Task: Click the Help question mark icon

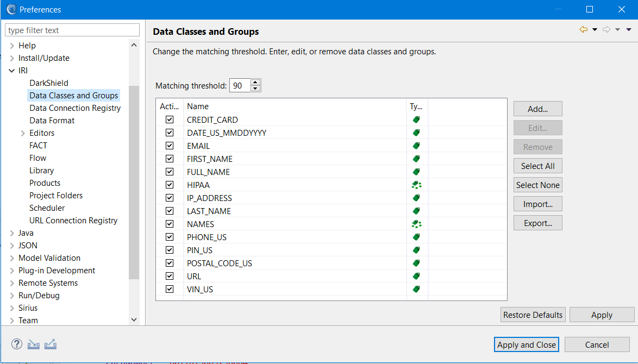Action: coord(17,344)
